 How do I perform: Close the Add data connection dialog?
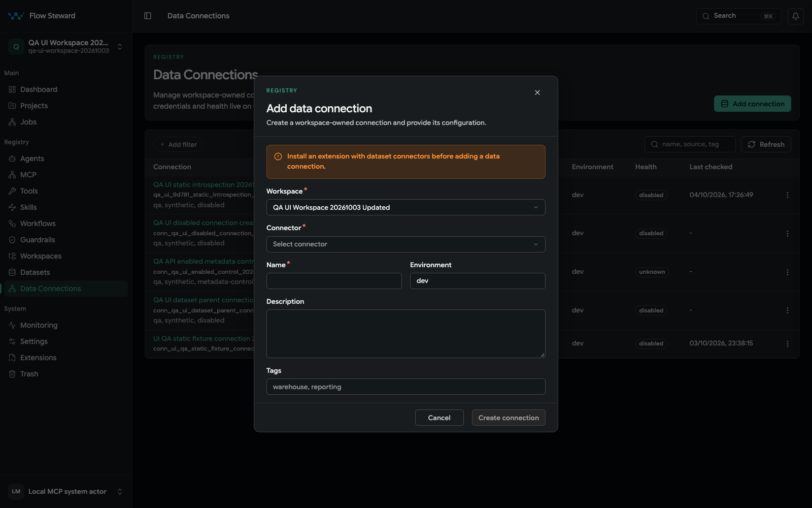[537, 92]
